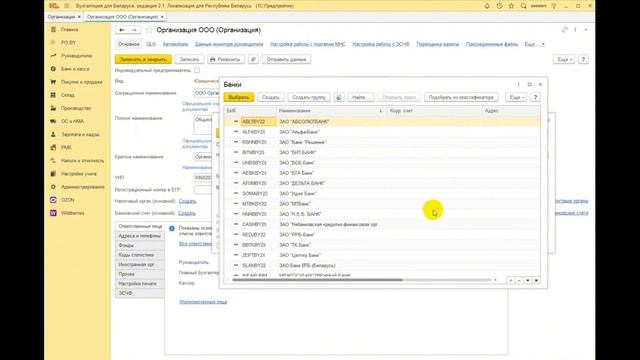Screen dimensions: 640x360
Task: Click the paperclip attachments icon
Action: coord(253,60)
